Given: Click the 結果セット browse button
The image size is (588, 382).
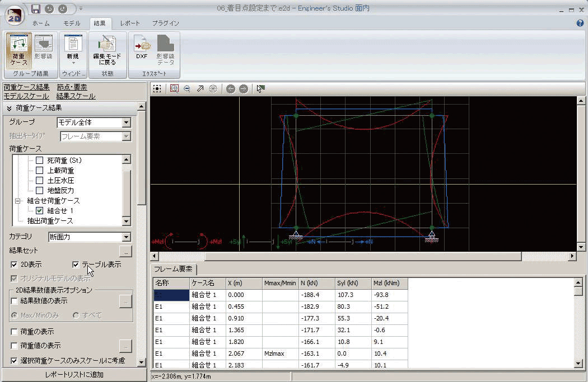Looking at the screenshot, I should tap(125, 251).
